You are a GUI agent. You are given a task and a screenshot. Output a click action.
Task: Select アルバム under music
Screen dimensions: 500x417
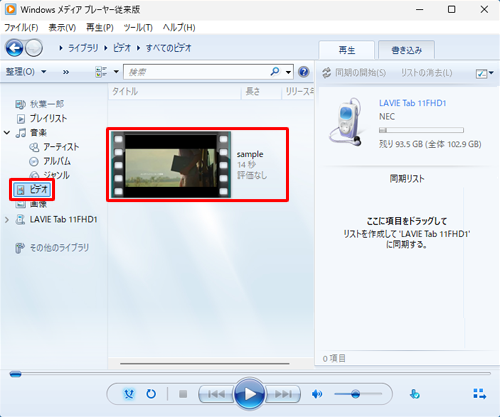[x=50, y=161]
